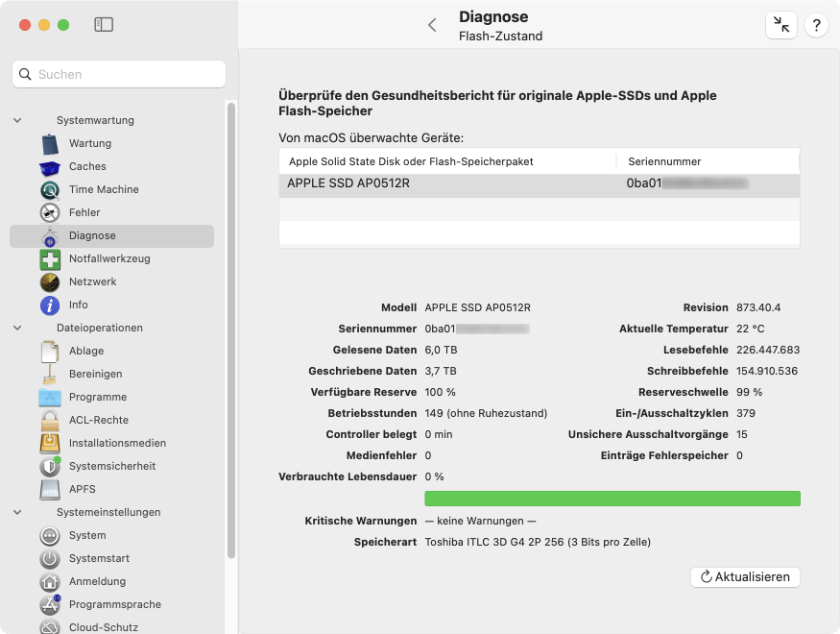Click the Speicherart Toshiba ITLC value

point(538,543)
